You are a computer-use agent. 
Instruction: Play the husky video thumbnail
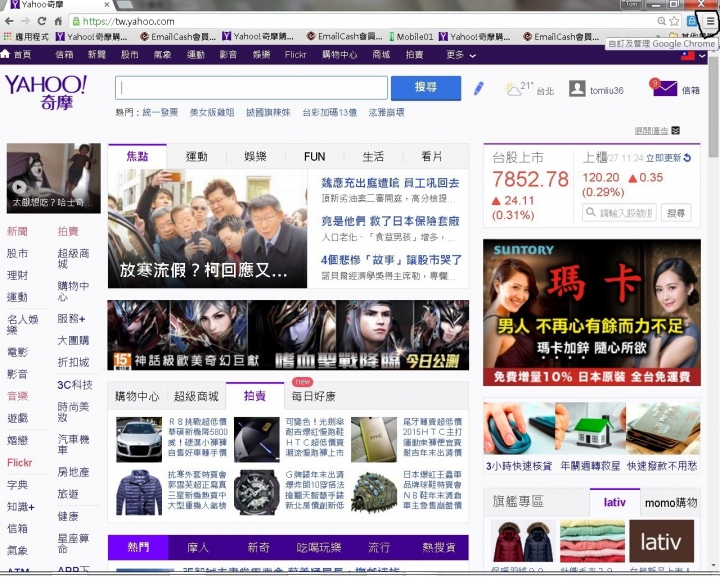tap(54, 178)
